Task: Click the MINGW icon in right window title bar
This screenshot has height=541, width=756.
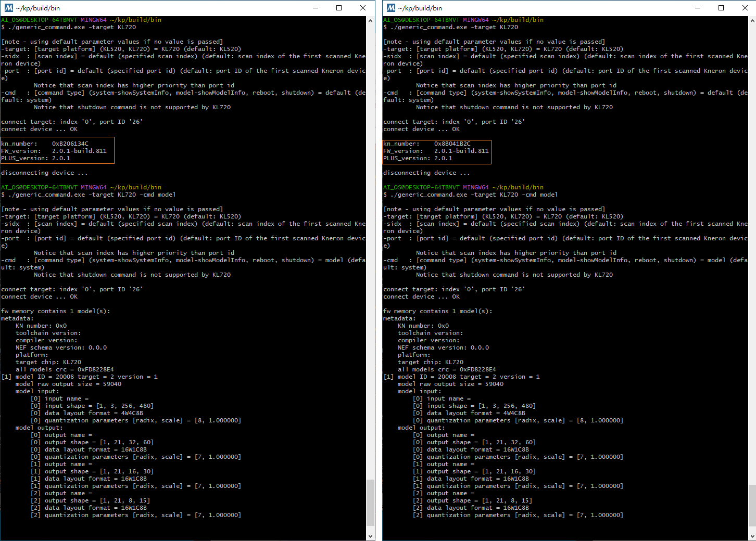Action: point(391,8)
